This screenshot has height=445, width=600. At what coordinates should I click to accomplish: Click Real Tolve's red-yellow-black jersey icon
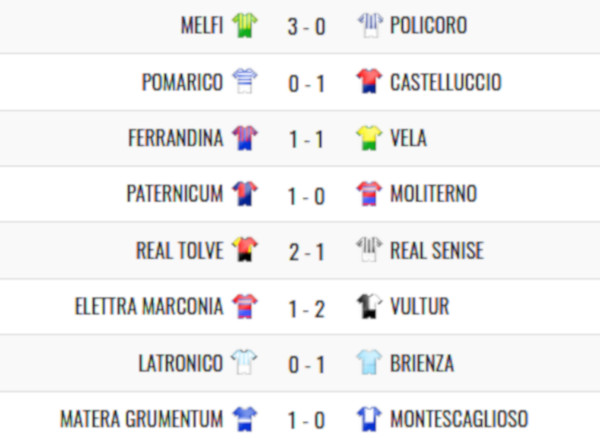click(x=245, y=249)
